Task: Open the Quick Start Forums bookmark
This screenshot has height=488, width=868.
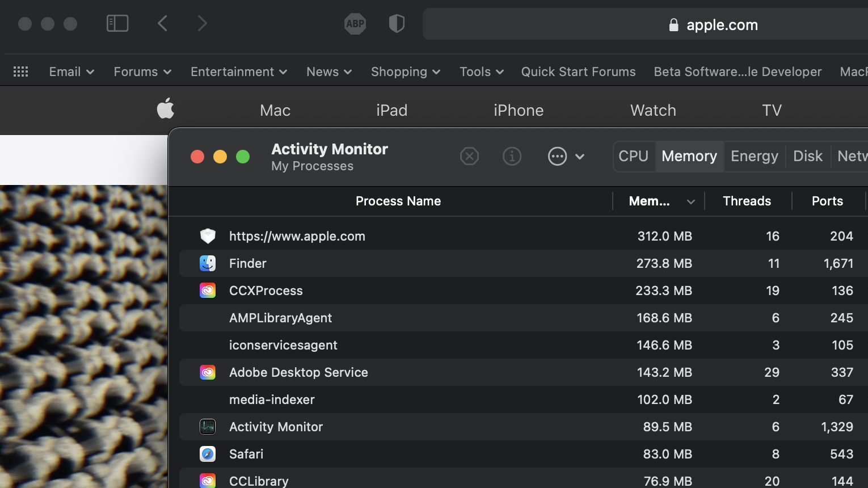Action: point(578,71)
